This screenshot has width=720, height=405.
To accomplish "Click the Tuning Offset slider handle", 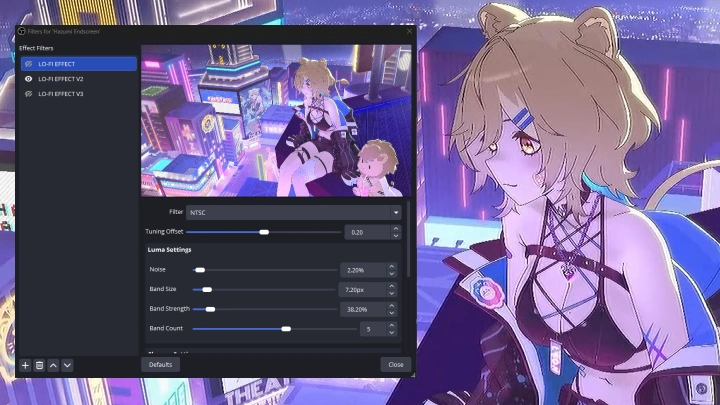I will pos(264,232).
